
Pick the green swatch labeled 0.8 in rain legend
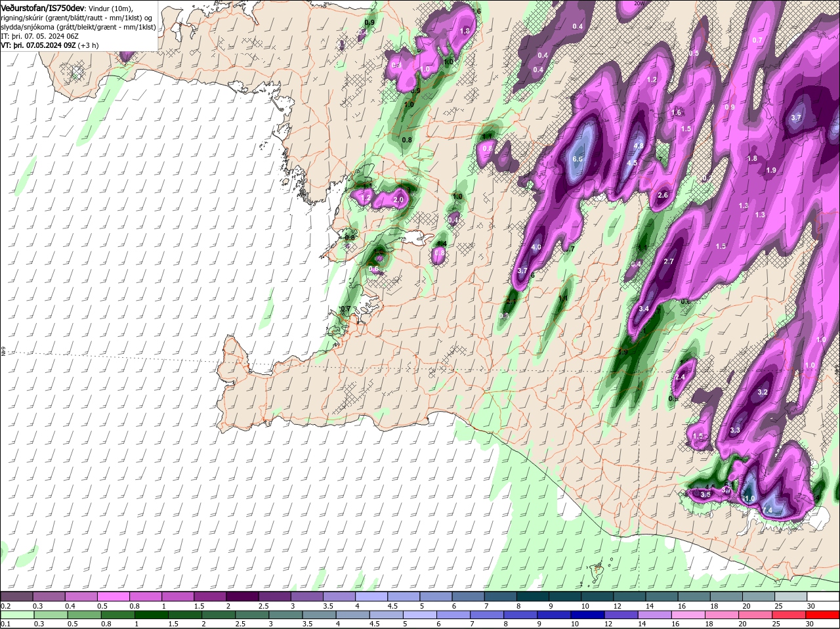[117, 615]
